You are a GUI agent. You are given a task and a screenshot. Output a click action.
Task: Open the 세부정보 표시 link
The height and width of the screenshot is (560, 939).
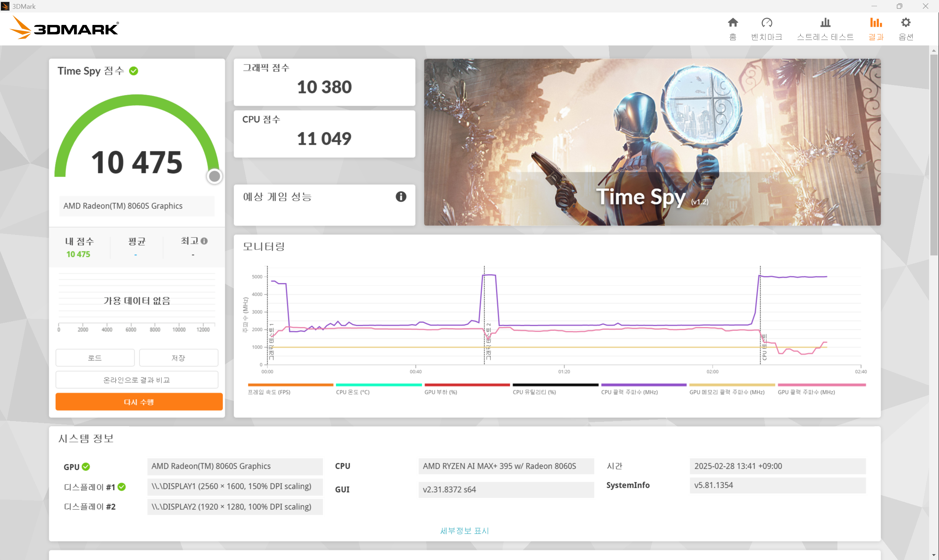[x=464, y=531]
